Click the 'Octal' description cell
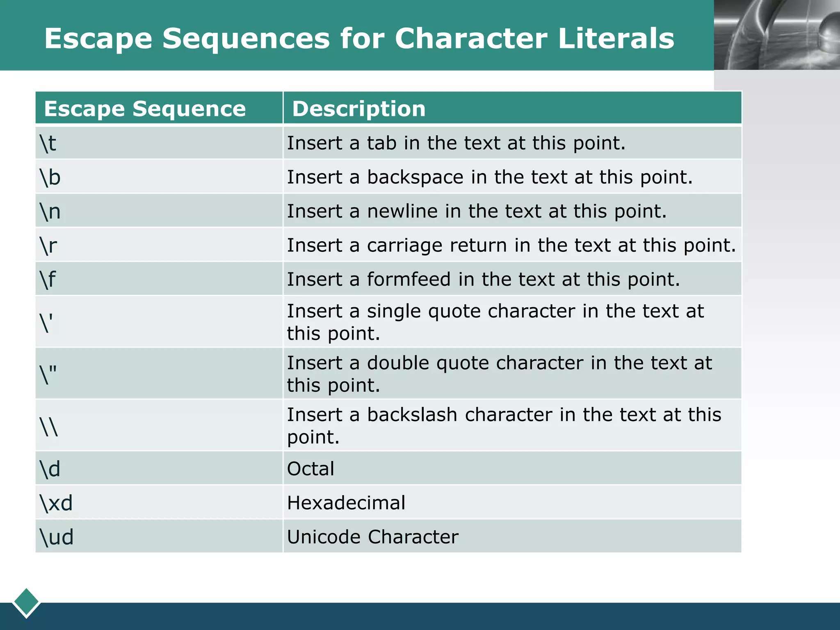Screen dimensions: 840x630 (310, 468)
